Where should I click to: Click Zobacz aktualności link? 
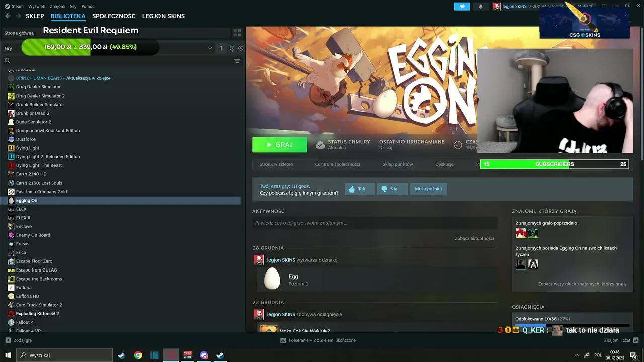[474, 238]
